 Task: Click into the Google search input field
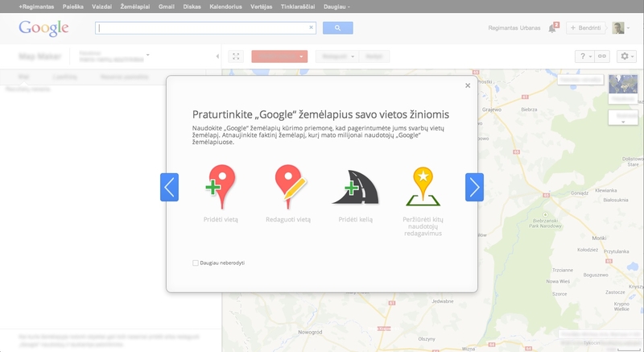[x=201, y=28]
